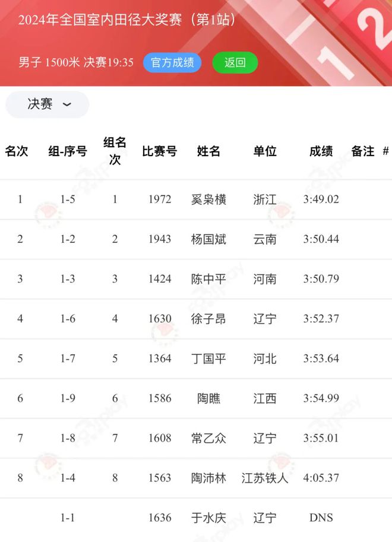
Task: Click lane entry 1-6
Action: 68,319
